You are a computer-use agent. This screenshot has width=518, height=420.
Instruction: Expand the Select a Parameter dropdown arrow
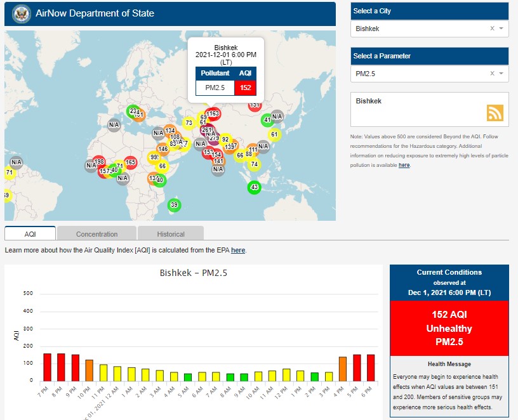(501, 74)
